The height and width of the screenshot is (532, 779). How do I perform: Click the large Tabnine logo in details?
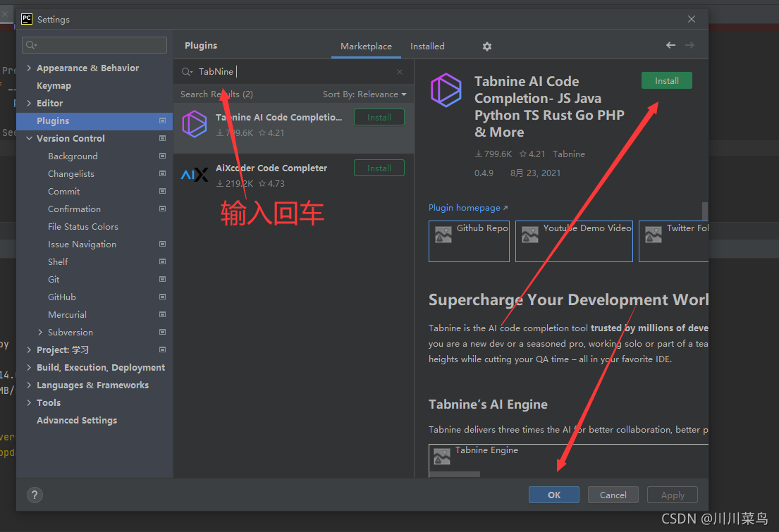coord(446,90)
